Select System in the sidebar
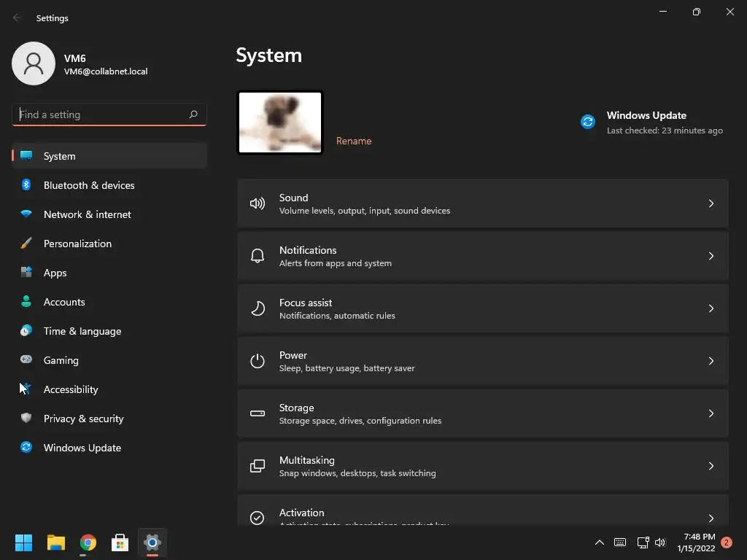Viewport: 747px width, 560px height. pos(109,156)
